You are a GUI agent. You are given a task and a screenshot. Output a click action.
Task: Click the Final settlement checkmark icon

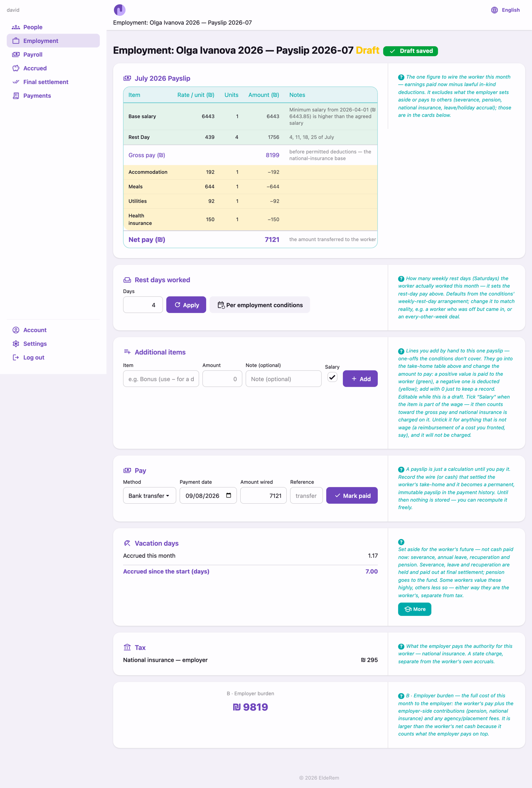[x=16, y=82]
